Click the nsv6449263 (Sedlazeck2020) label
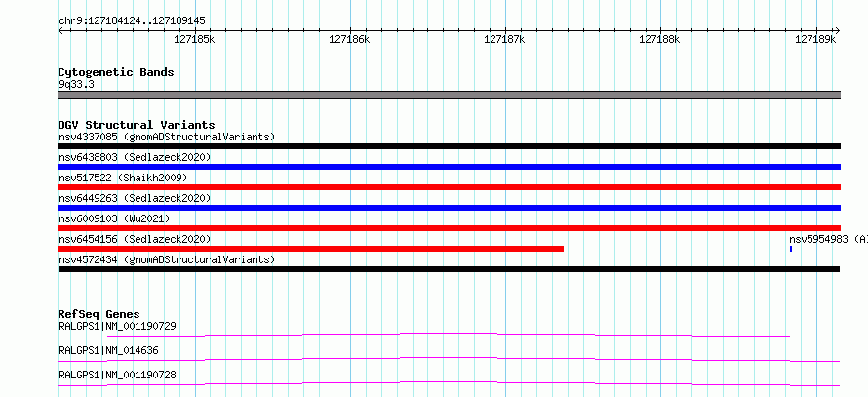This screenshot has width=868, height=397. [x=135, y=198]
